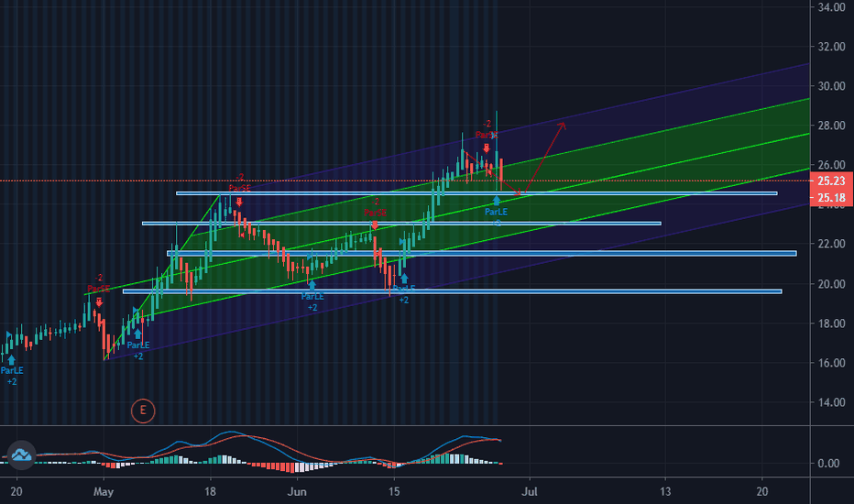
Task: Click the blue up-arrow above leftmost ParLE
Action: (11, 359)
